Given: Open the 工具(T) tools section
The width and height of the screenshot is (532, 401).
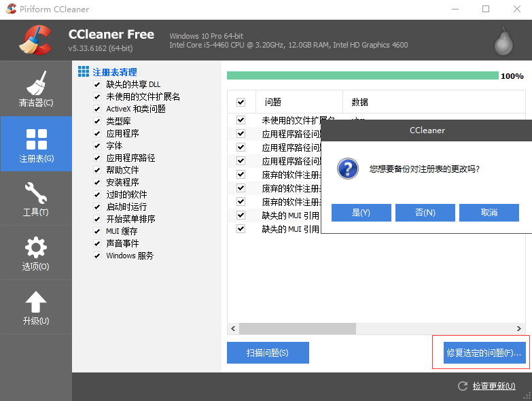Looking at the screenshot, I should (35, 198).
